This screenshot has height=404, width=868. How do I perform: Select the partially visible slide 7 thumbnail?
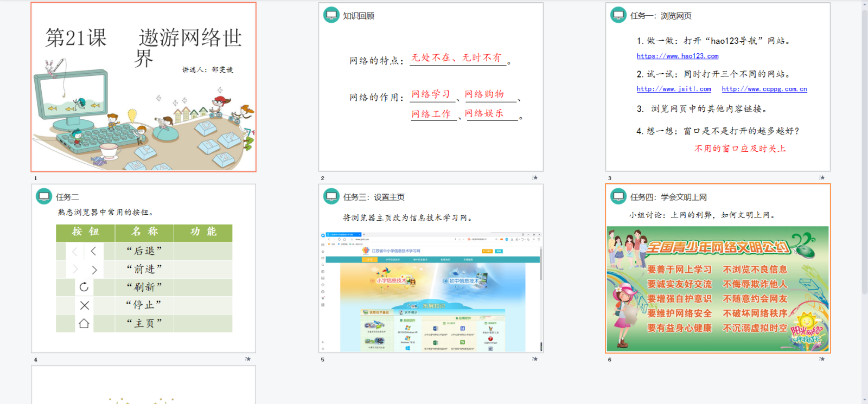[143, 385]
